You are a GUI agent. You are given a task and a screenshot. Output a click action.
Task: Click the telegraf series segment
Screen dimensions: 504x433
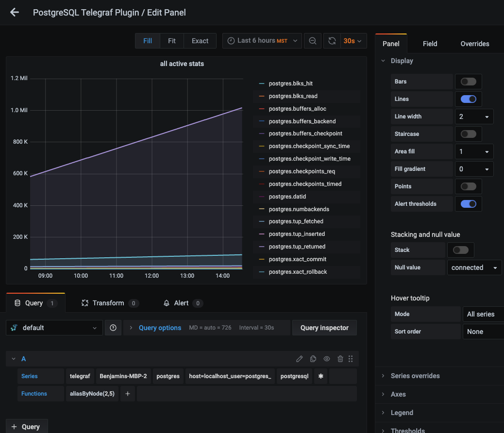tap(80, 376)
